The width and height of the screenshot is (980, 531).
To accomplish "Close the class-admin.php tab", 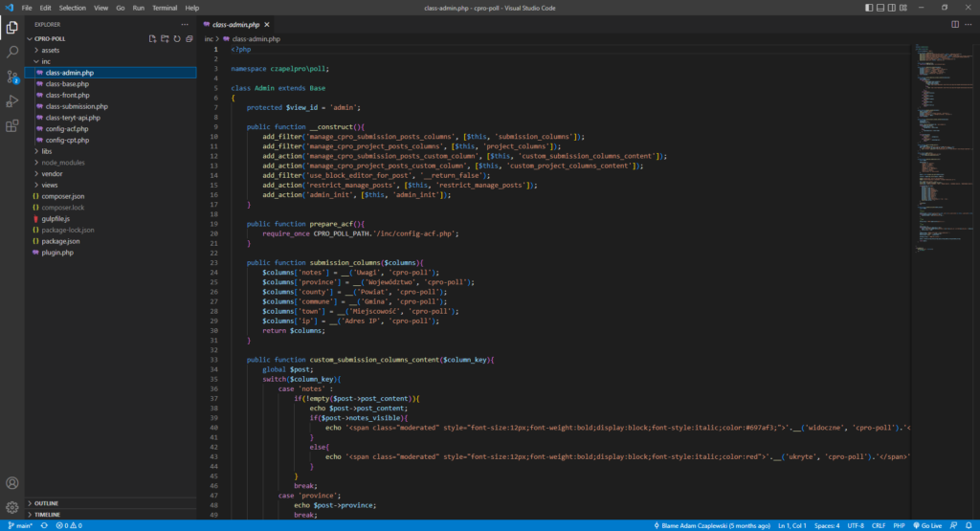I will [x=267, y=25].
